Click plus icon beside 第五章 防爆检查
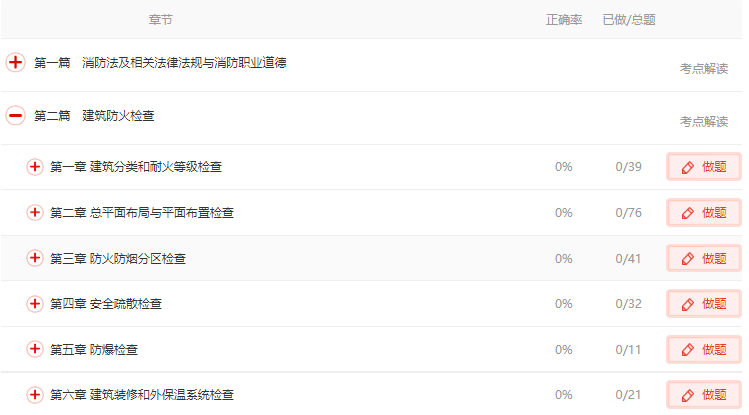 point(34,349)
